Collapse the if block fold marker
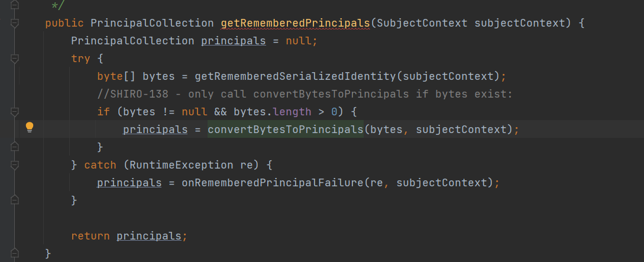644x262 pixels. click(x=15, y=111)
